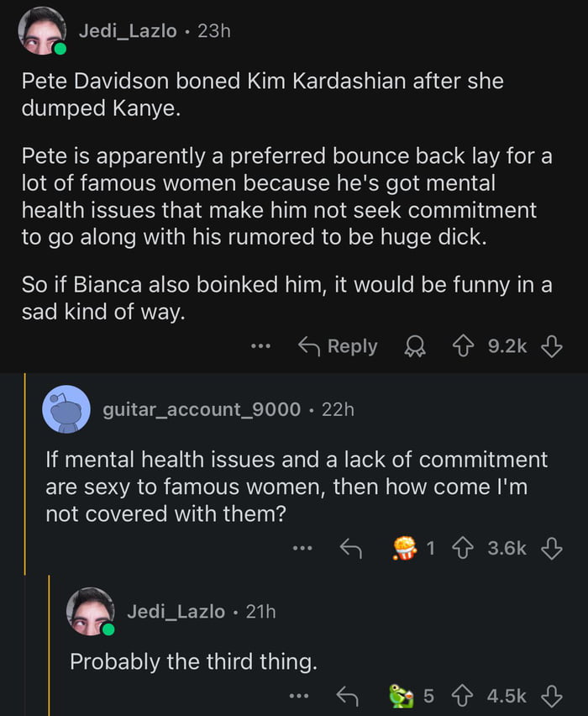Open the three-dot menu on 'Probably the third thing' reply
This screenshot has height=716, width=588.
pyautogui.click(x=298, y=696)
